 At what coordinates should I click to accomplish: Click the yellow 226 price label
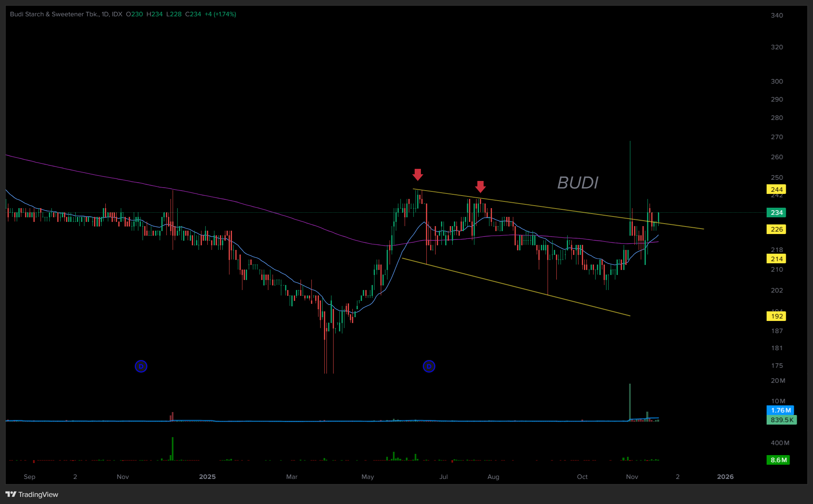(776, 229)
